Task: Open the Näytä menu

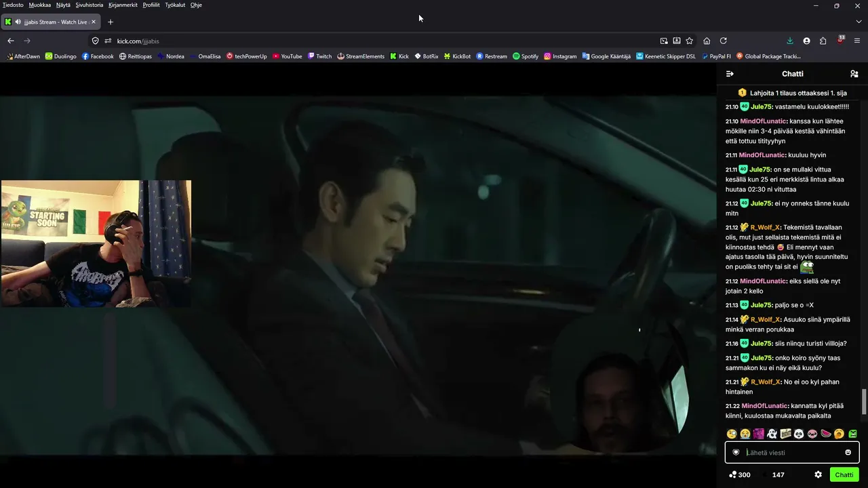Action: click(x=63, y=5)
